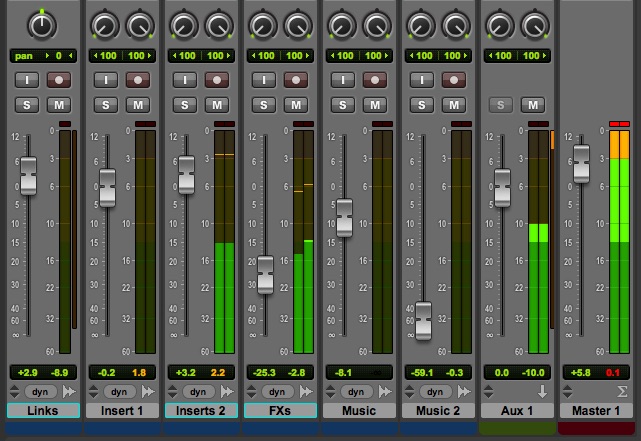The image size is (641, 441).
Task: Select the Inserts 2 track name
Action: pyautogui.click(x=201, y=410)
